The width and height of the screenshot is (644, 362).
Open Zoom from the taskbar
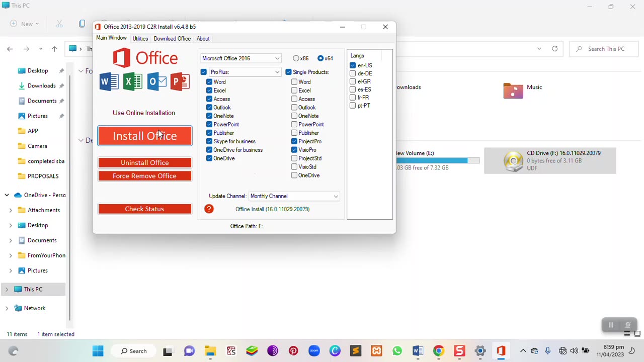coord(314,351)
